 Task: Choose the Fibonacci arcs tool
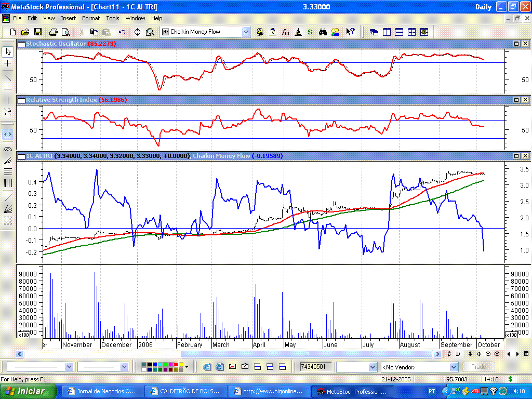click(8, 149)
